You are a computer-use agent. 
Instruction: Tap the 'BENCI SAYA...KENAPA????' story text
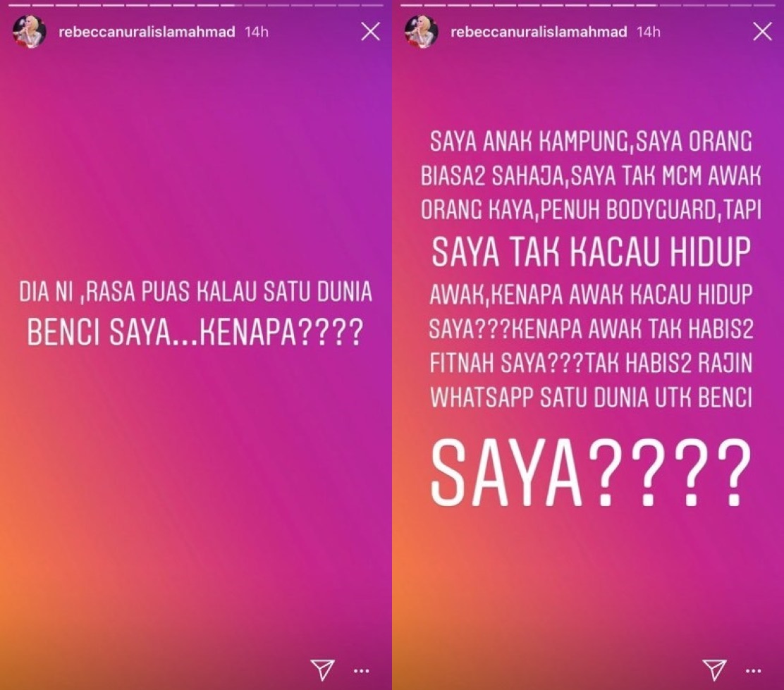tap(195, 332)
